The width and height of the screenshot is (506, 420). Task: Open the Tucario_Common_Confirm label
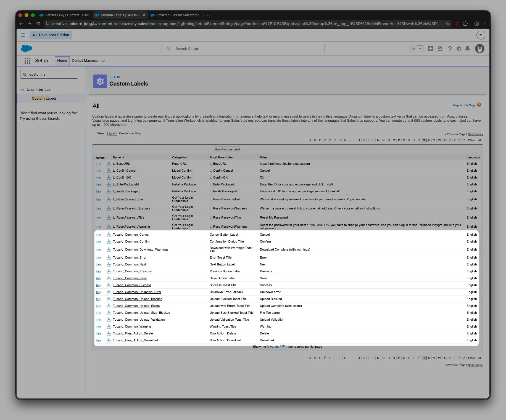coord(132,242)
